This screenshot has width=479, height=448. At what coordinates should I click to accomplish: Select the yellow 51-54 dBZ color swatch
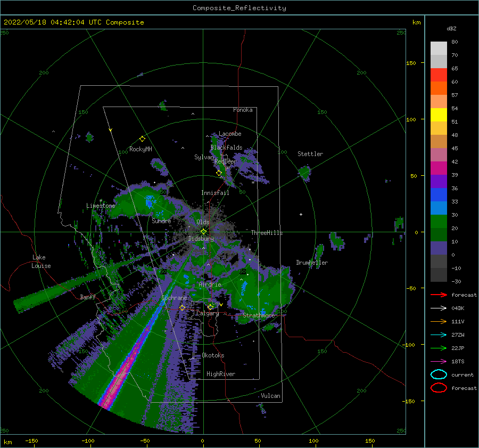point(439,115)
